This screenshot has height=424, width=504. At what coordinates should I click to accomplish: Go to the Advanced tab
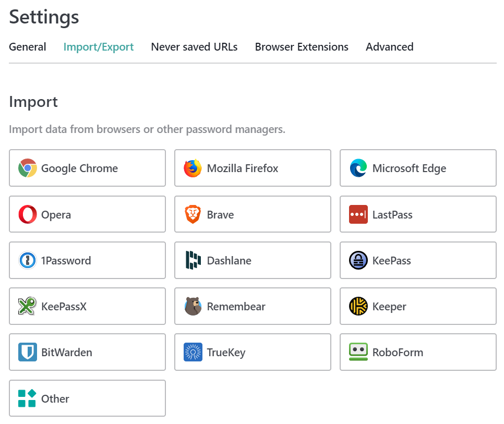click(x=390, y=47)
